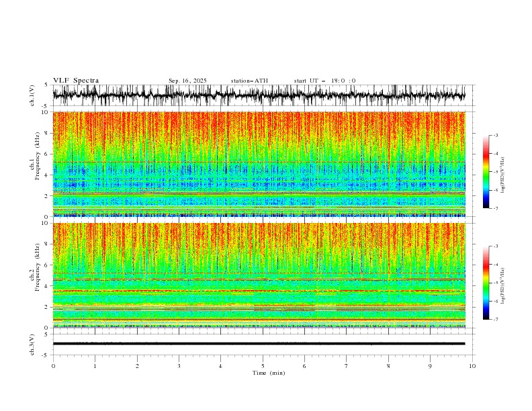Click the "-7" label on ch.2 color bar
532x411 pixels.
(495, 320)
